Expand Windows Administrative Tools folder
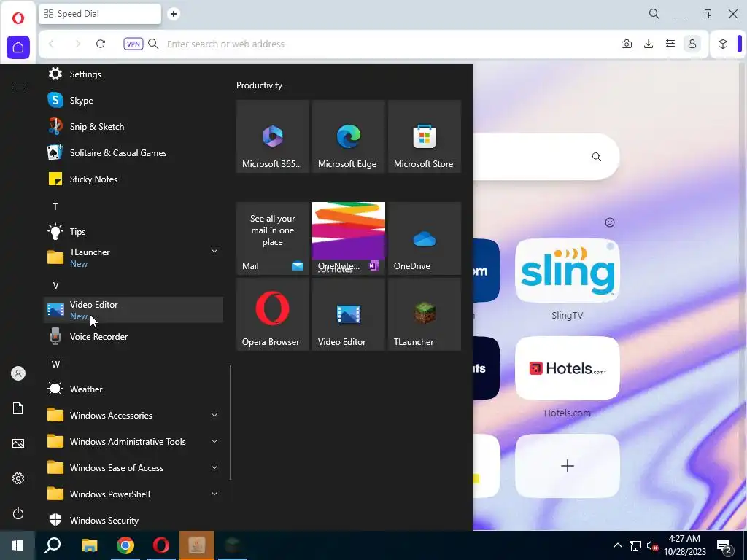Screen dimensions: 747x560 pyautogui.click(x=133, y=441)
